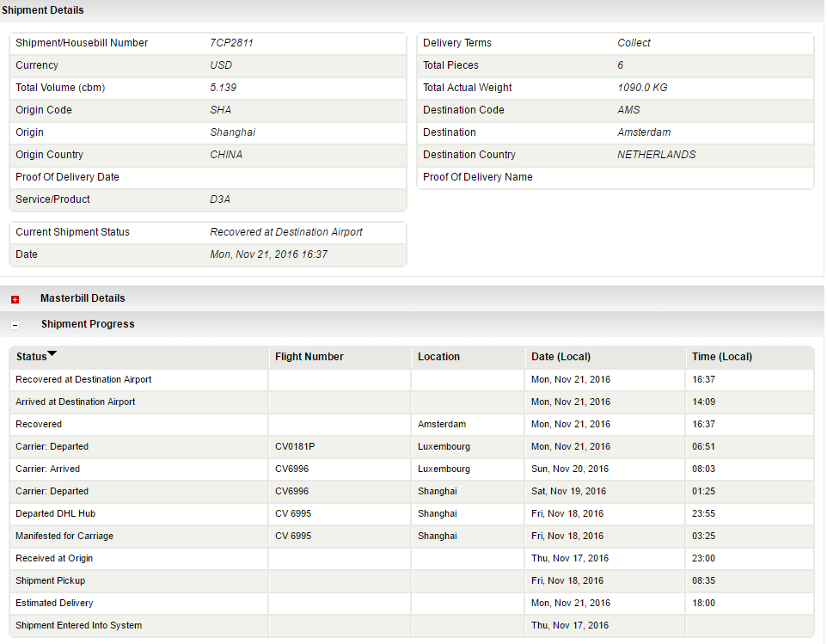Click the Shipment Details header
827x644 pixels.
[42, 10]
